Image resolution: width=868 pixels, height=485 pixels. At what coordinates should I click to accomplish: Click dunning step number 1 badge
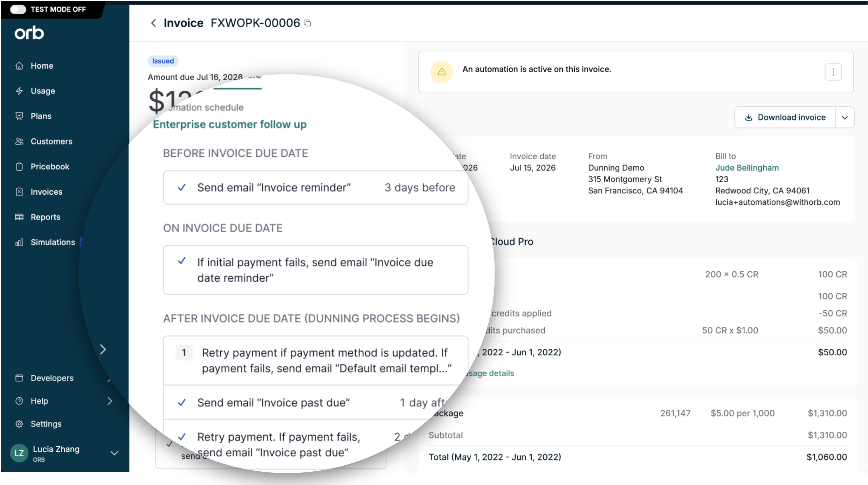[x=184, y=353]
